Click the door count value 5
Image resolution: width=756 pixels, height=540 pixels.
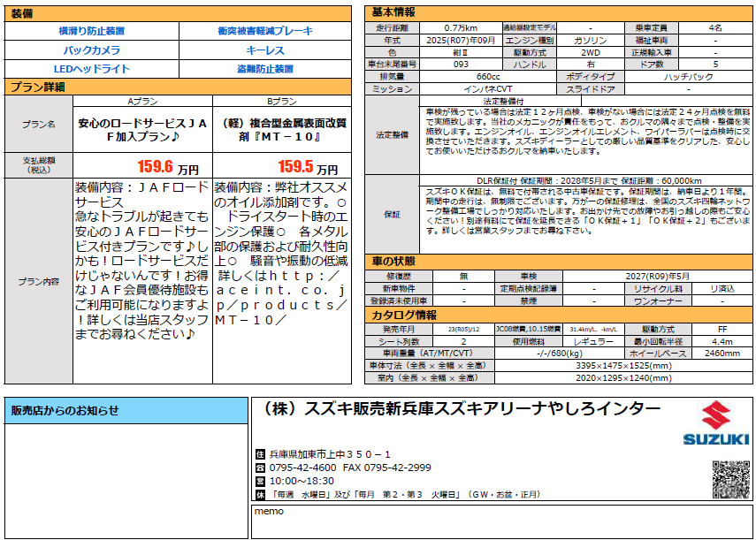click(x=715, y=64)
